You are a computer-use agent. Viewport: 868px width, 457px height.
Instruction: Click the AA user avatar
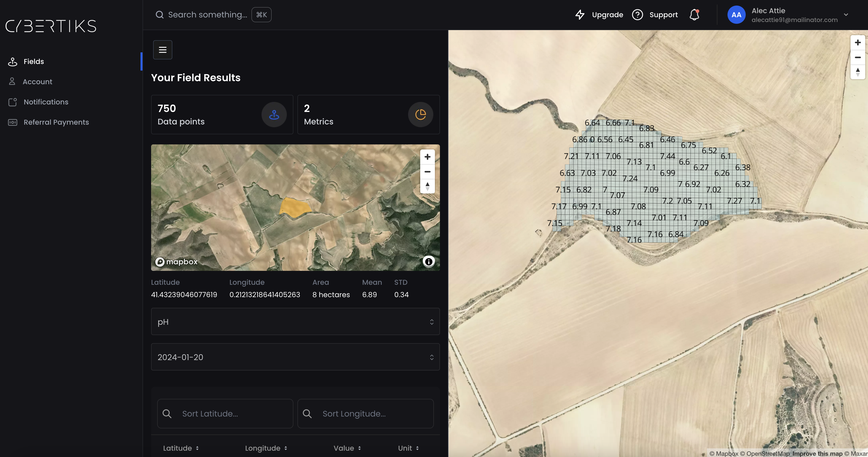click(736, 15)
